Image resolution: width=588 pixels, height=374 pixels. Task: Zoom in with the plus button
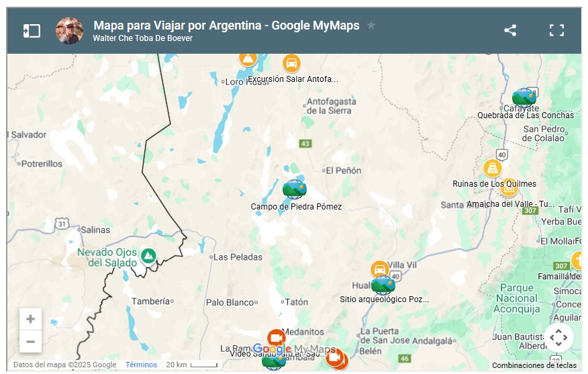click(30, 319)
